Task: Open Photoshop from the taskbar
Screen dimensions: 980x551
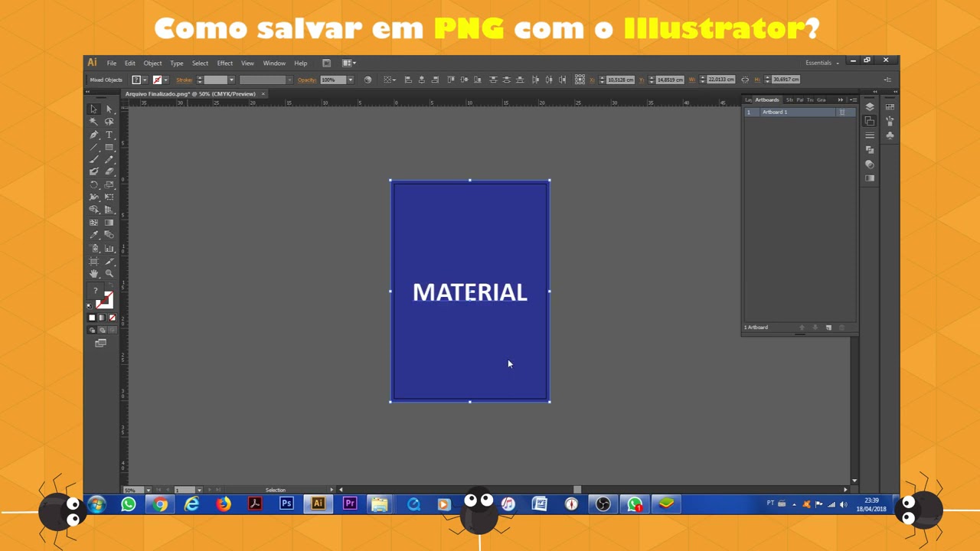Action: pyautogui.click(x=286, y=504)
